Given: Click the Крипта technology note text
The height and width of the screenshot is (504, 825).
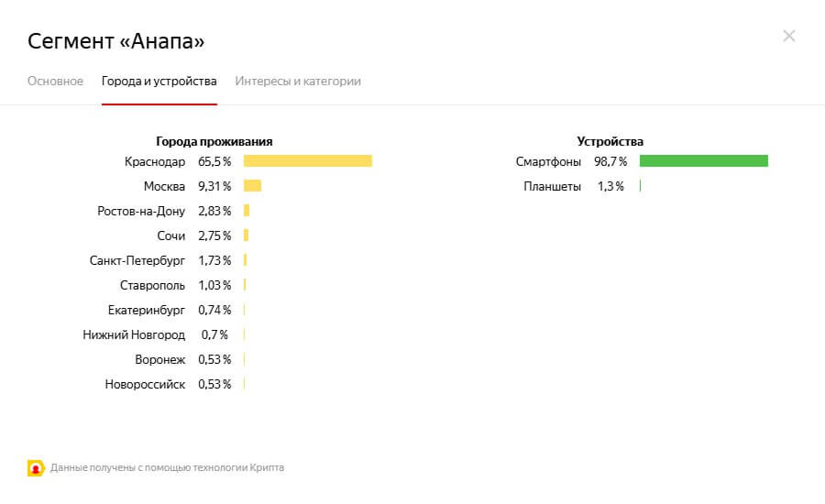Looking at the screenshot, I should [x=167, y=467].
